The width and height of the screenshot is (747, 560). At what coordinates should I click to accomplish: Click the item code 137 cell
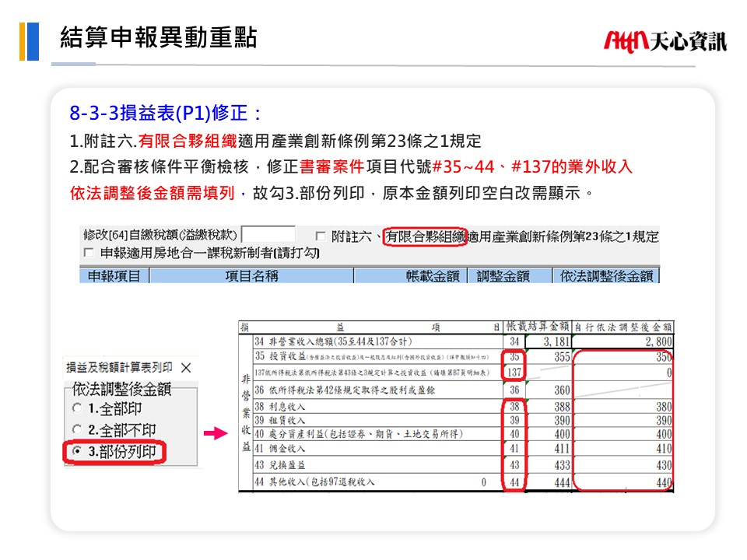[x=514, y=373]
